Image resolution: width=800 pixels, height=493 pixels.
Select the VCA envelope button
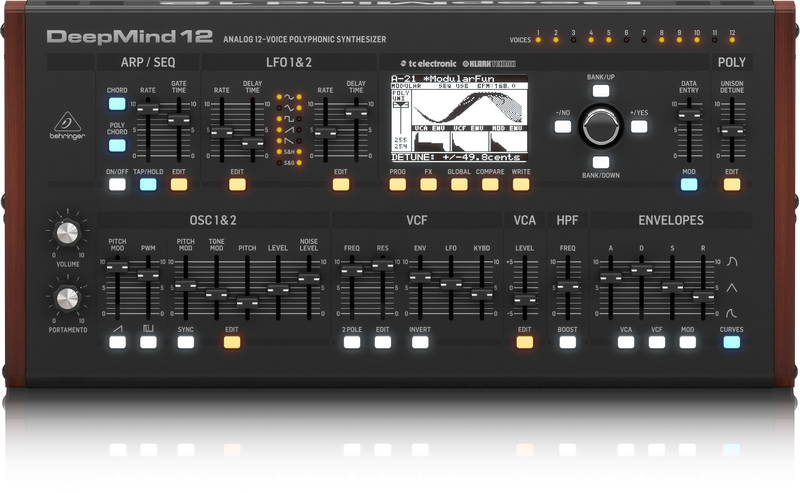point(626,342)
